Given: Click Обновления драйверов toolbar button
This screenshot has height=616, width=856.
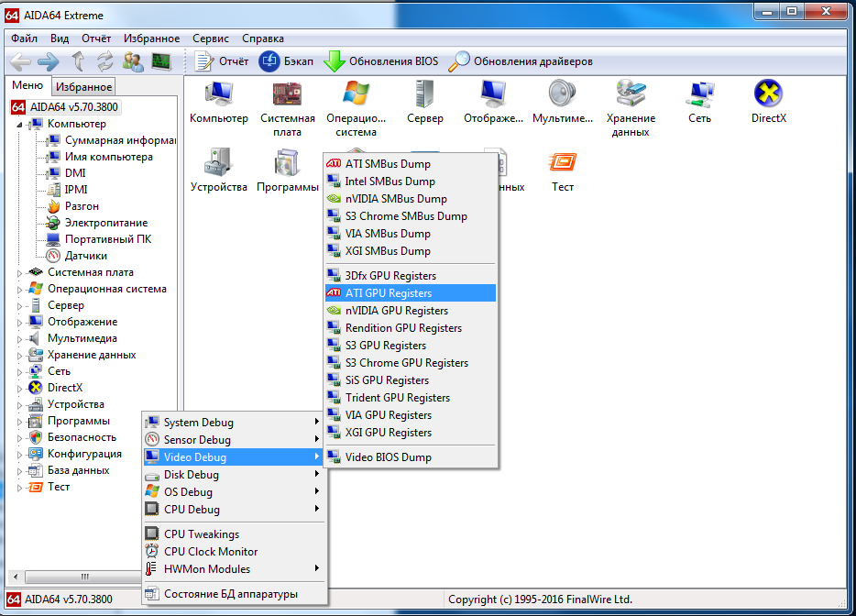Looking at the screenshot, I should coord(521,61).
